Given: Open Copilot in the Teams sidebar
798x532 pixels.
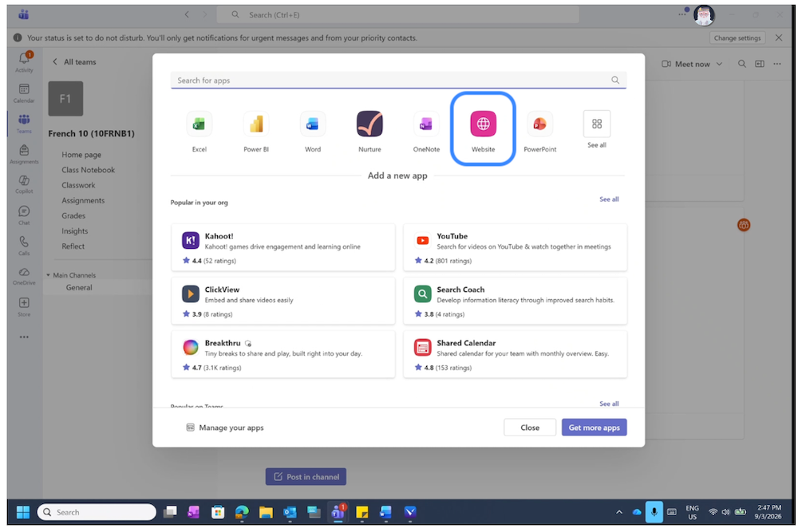Looking at the screenshot, I should point(24,184).
